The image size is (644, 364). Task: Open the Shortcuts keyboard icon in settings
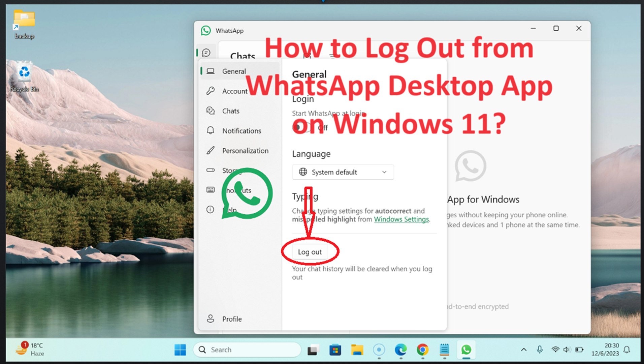(x=211, y=190)
